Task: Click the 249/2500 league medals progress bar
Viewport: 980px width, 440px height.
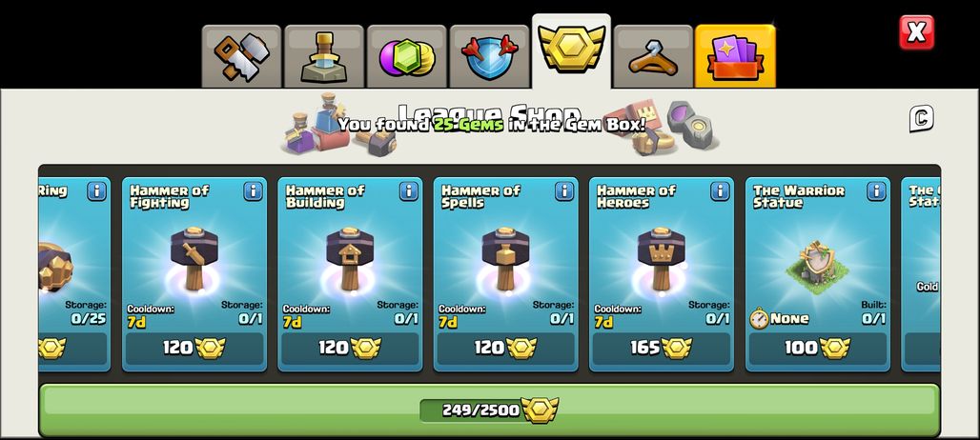Action: tap(489, 410)
